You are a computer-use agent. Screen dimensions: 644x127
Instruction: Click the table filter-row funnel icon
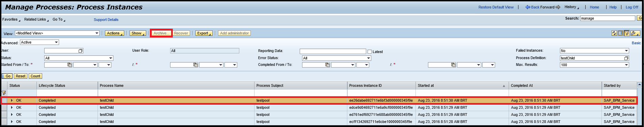pos(4,93)
